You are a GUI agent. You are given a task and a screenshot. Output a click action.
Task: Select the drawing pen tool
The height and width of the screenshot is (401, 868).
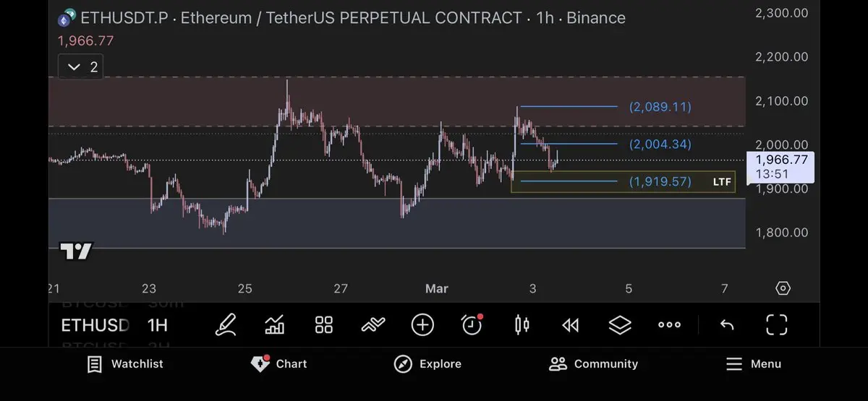point(226,325)
